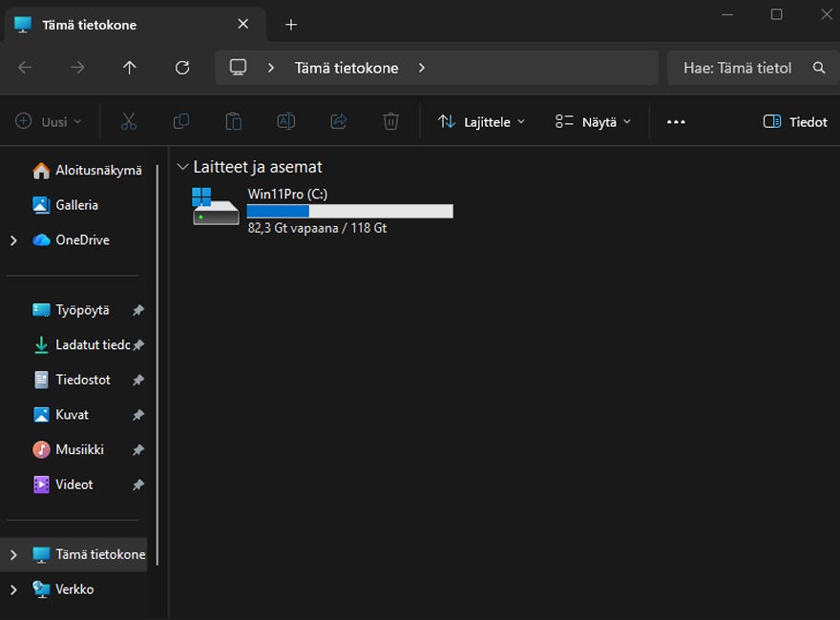Click the Cut scissors icon

point(129,122)
